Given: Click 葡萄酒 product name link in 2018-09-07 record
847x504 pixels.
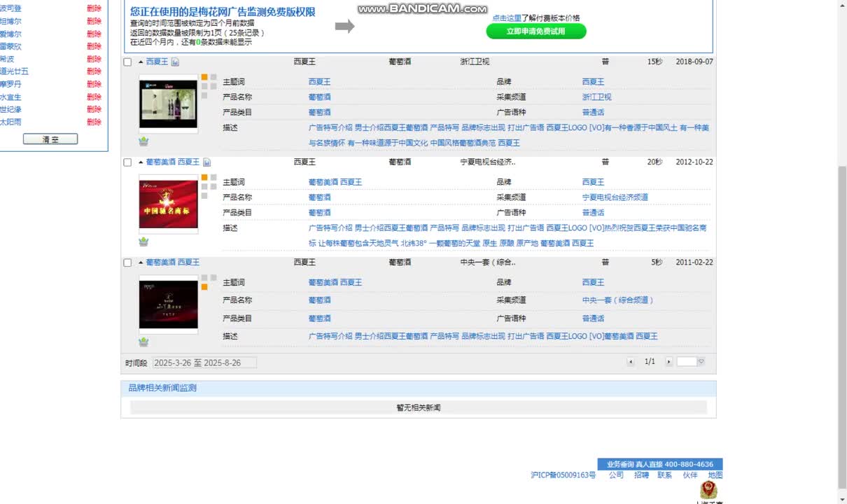Looking at the screenshot, I should [x=319, y=97].
